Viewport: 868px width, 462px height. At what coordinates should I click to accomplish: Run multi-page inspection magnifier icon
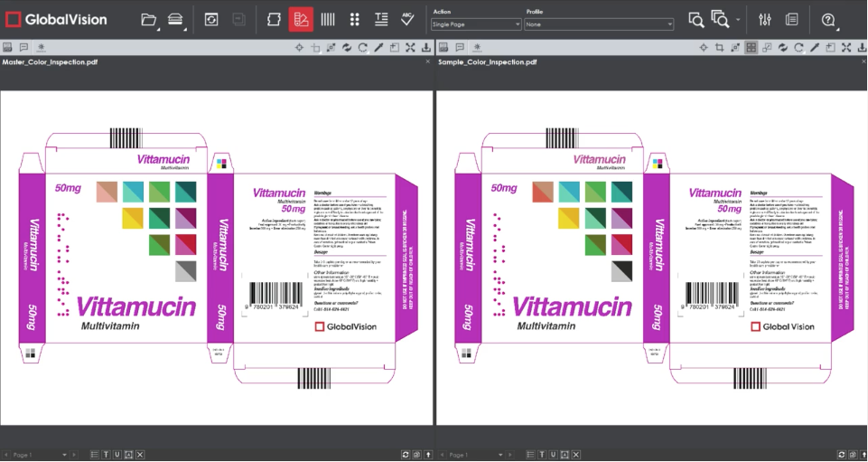[720, 20]
